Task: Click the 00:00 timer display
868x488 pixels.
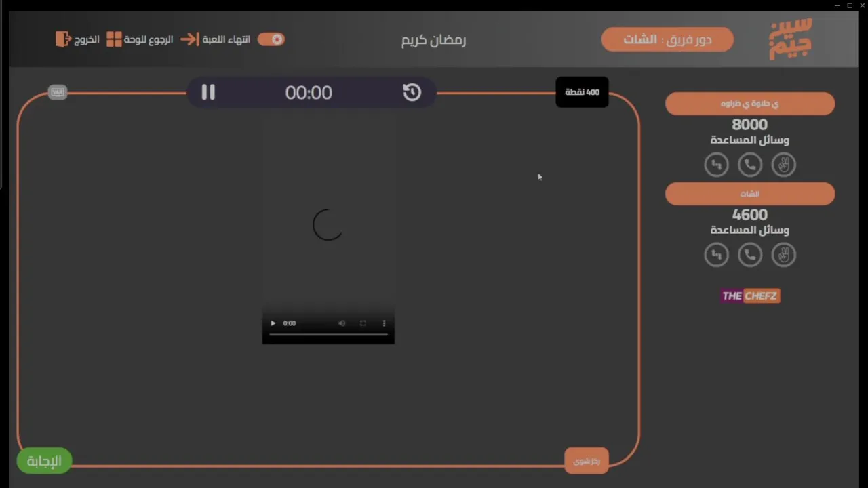Action: click(309, 93)
